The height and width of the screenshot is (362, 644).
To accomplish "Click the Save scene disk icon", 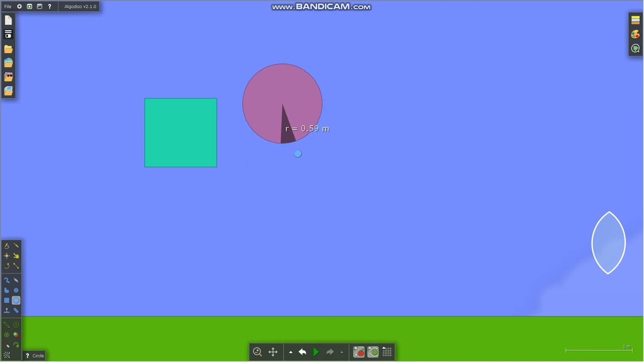I will pos(8,34).
